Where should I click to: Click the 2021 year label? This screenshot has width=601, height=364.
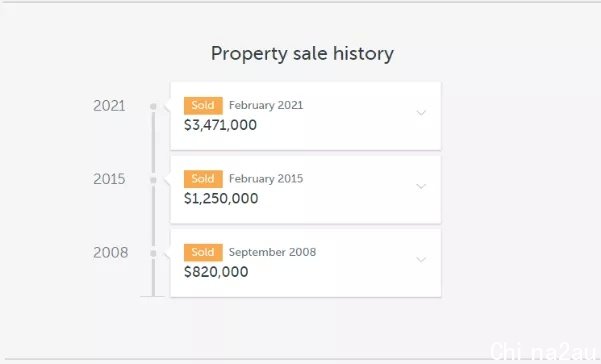click(x=109, y=106)
